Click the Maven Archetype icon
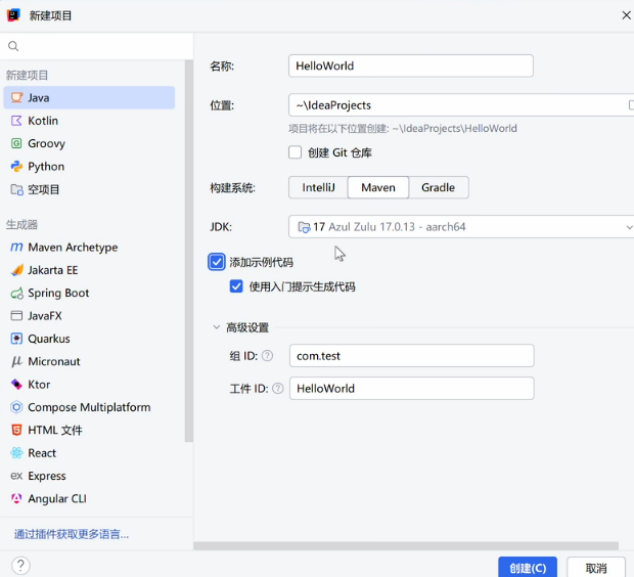The height and width of the screenshot is (577, 634). point(17,247)
